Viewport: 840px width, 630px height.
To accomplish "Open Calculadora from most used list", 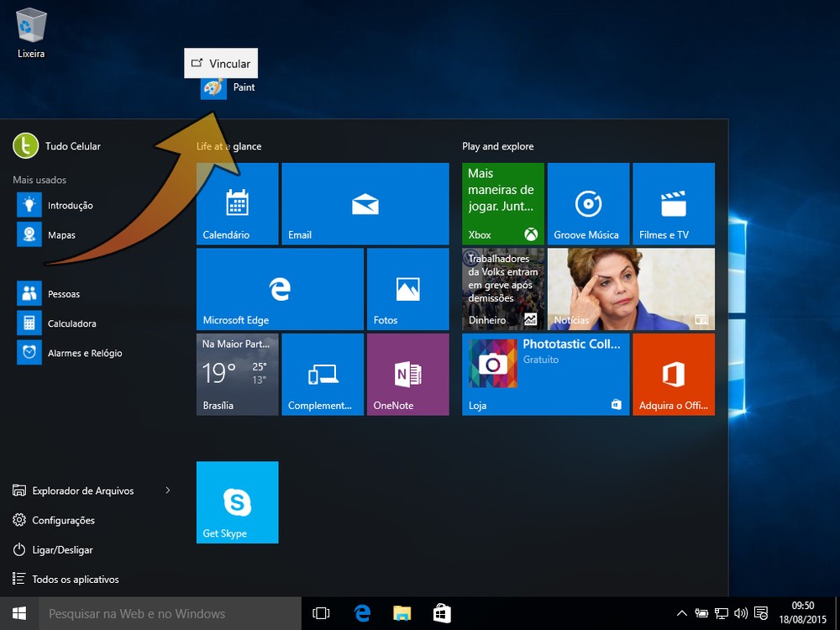I will 71,323.
